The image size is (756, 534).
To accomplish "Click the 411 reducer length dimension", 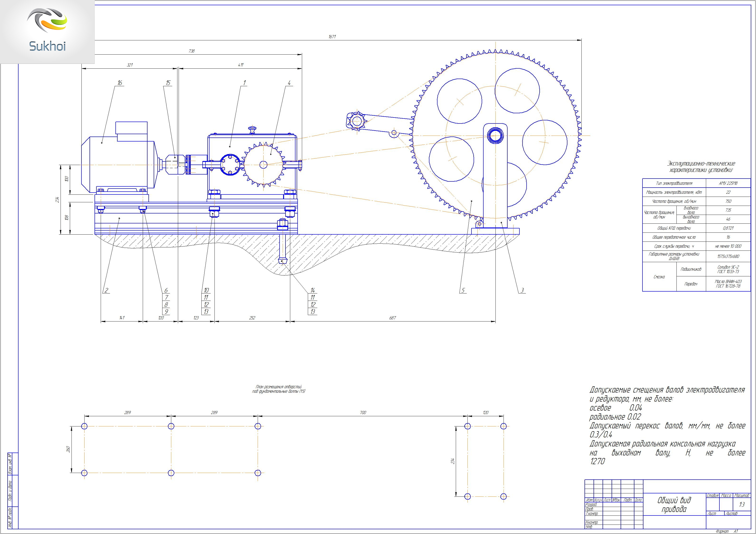I will 241,65.
